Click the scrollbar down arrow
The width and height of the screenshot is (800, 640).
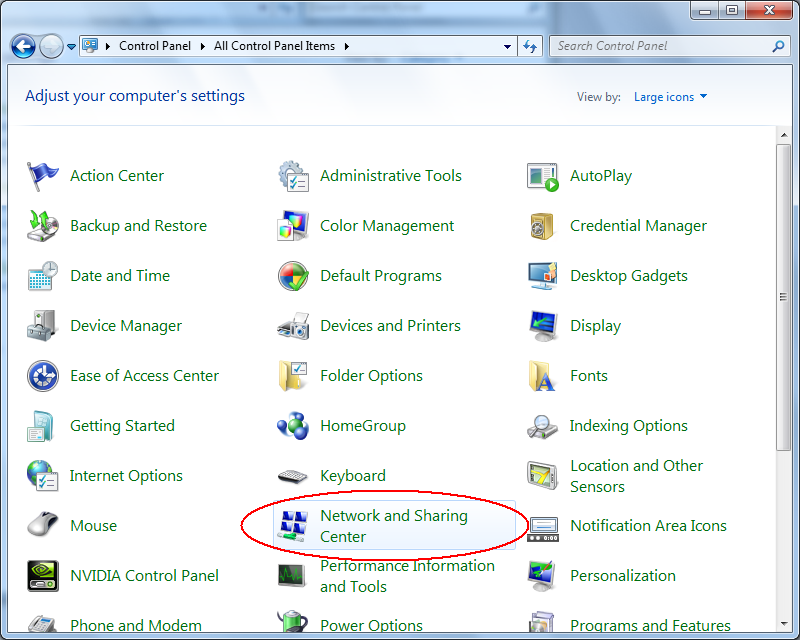(x=784, y=624)
